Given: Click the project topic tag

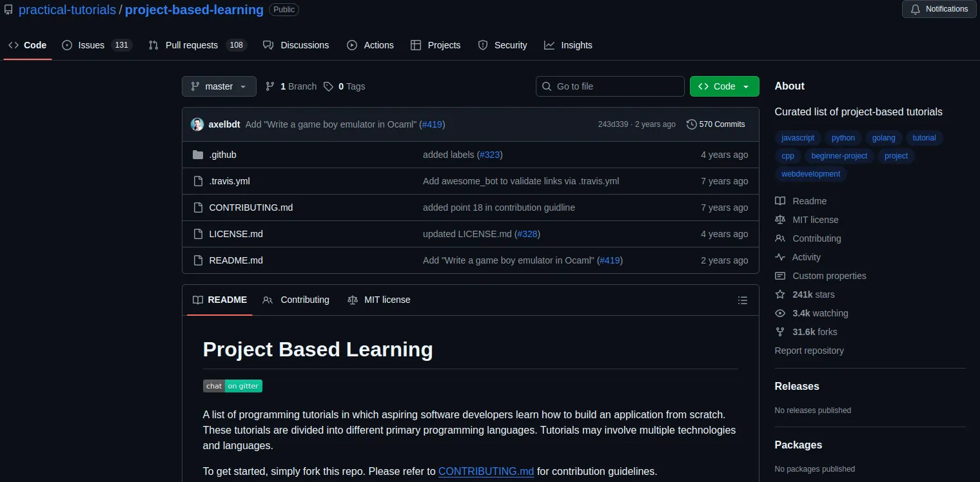Looking at the screenshot, I should [x=896, y=156].
